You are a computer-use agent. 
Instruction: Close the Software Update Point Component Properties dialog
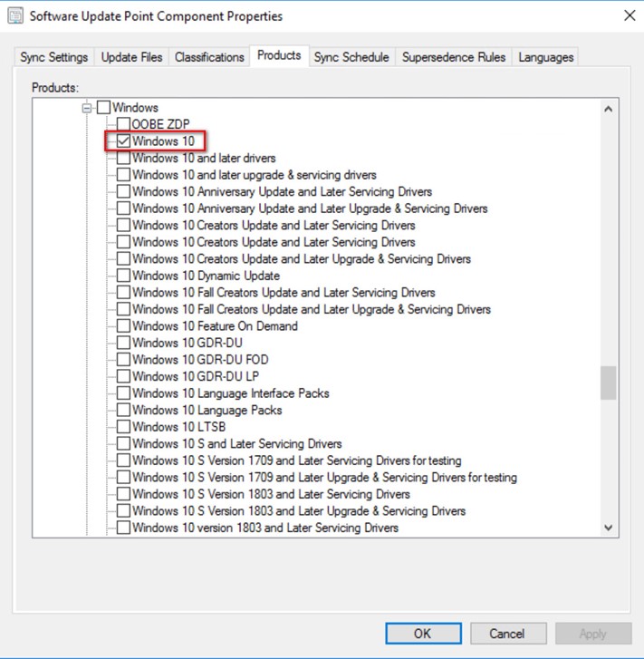[x=630, y=15]
